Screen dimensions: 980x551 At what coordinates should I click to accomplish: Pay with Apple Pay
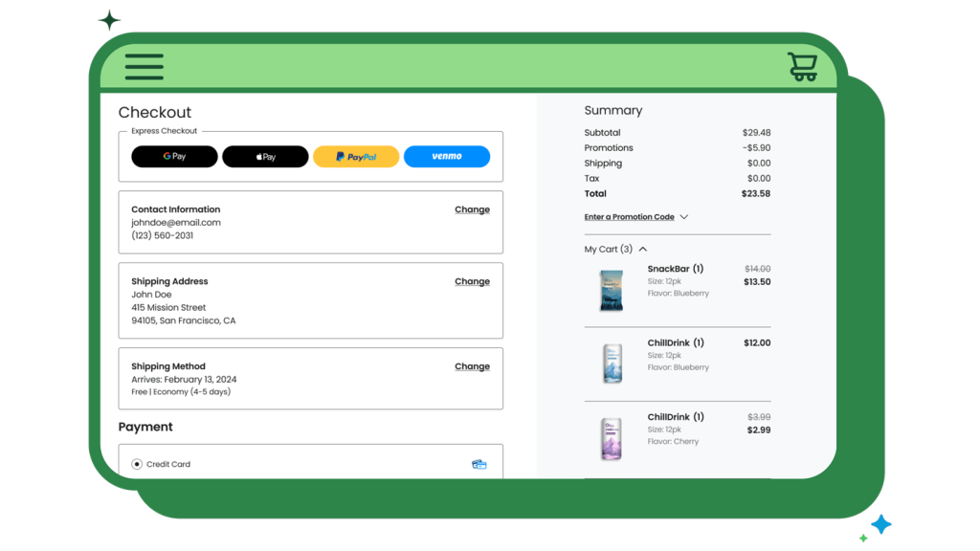pos(265,157)
